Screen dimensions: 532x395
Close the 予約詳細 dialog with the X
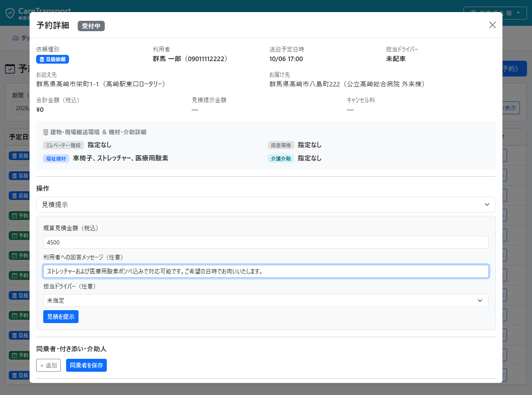click(x=493, y=25)
